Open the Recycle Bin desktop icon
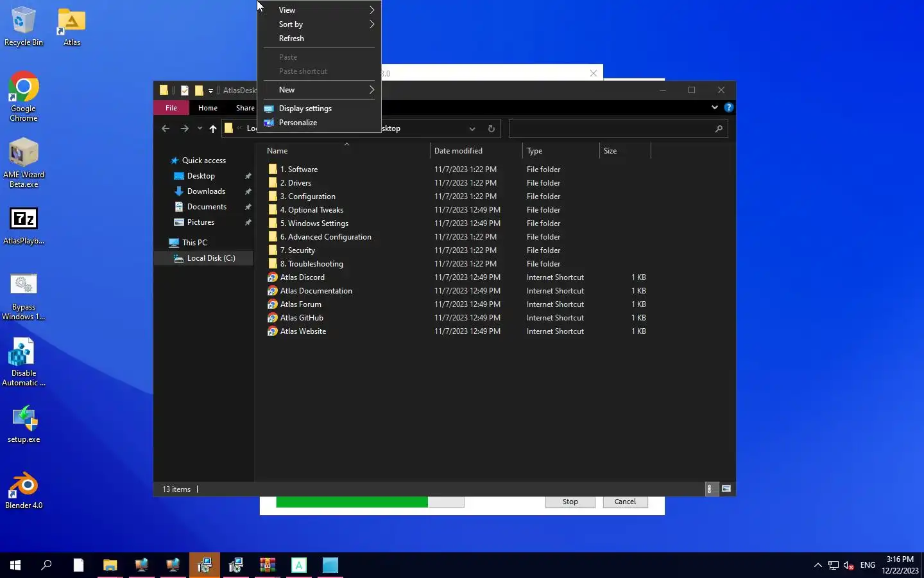The image size is (924, 578). tap(23, 27)
